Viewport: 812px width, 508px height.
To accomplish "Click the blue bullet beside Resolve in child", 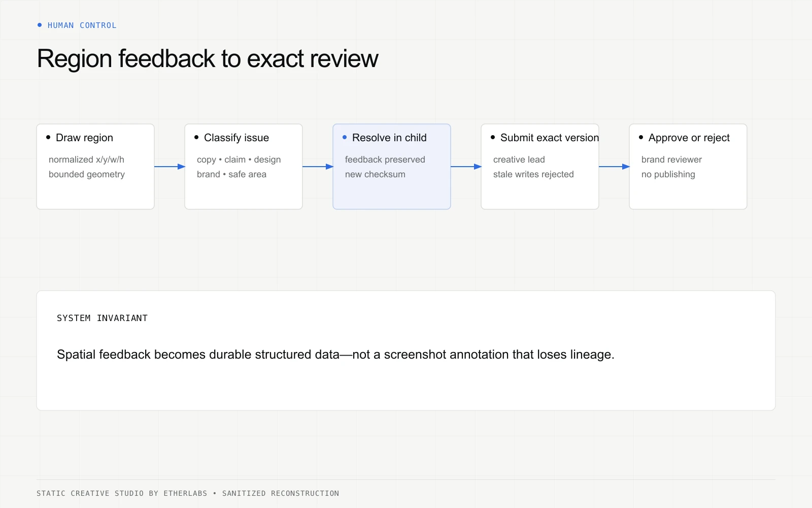I will click(x=345, y=137).
